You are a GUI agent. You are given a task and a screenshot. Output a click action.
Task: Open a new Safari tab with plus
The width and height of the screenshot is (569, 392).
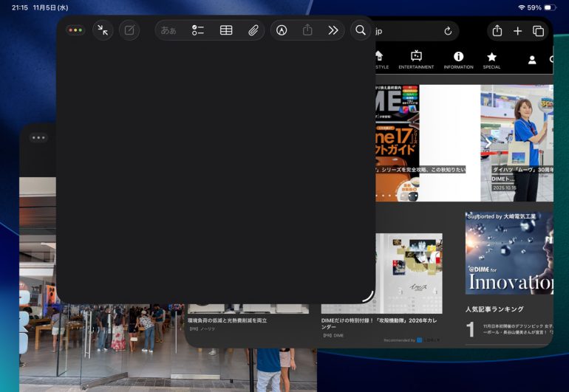517,31
